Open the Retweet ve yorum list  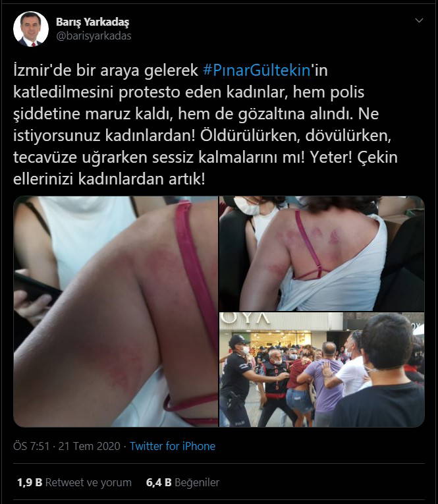click(x=88, y=482)
